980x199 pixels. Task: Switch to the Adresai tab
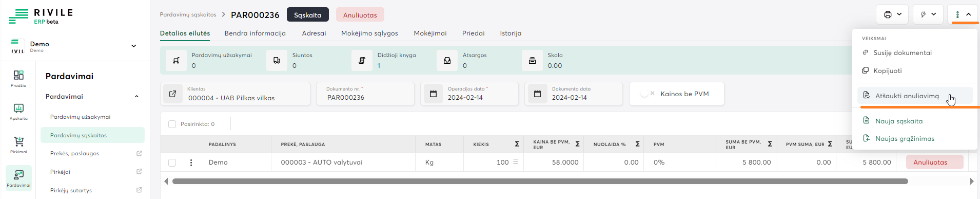[314, 33]
